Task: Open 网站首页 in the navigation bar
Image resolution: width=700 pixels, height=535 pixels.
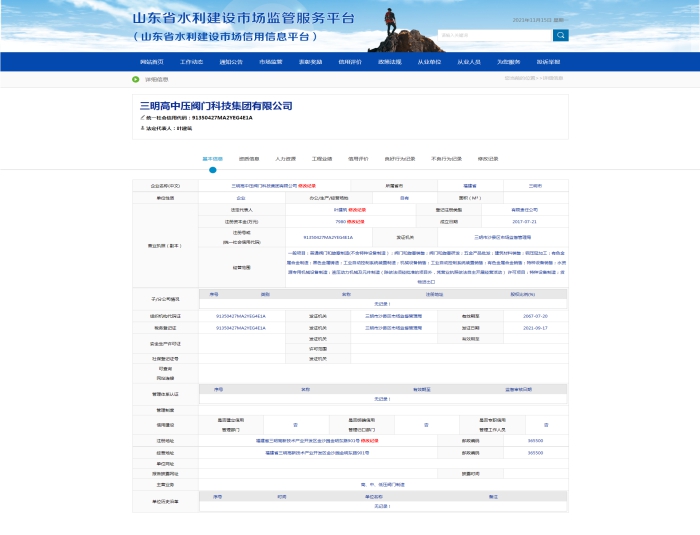Action: click(152, 61)
